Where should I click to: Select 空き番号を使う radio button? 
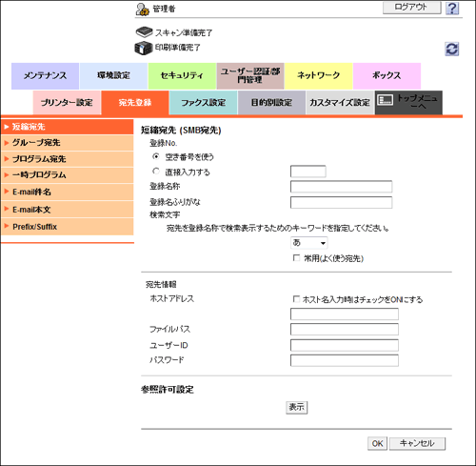coord(156,156)
